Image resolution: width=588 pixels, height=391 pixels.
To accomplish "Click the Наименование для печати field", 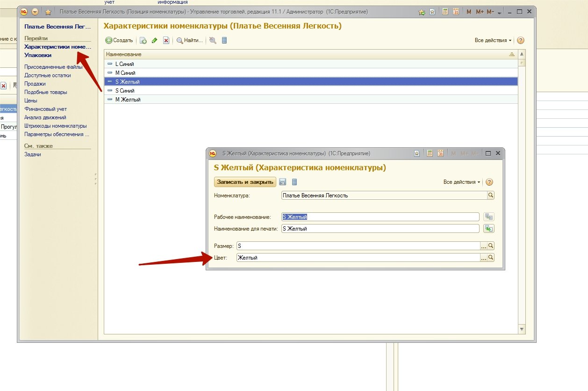I will [380, 229].
